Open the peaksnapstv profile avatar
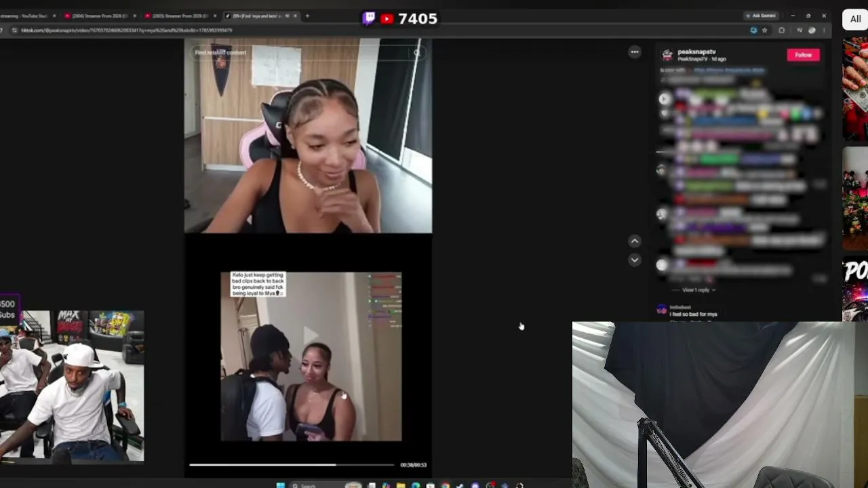868x488 pixels. (x=667, y=55)
